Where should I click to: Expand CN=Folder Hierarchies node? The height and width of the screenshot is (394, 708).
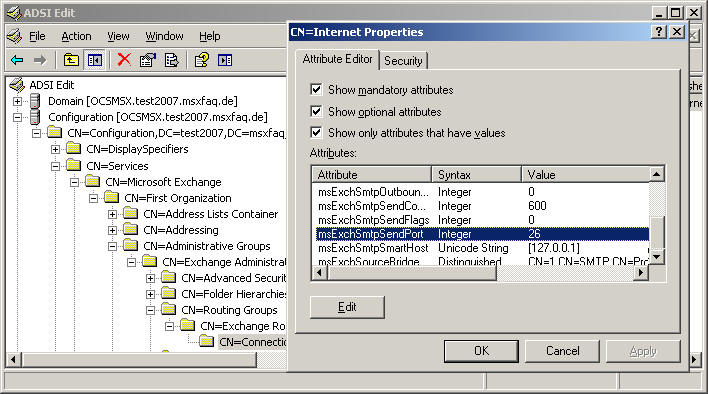click(x=150, y=294)
